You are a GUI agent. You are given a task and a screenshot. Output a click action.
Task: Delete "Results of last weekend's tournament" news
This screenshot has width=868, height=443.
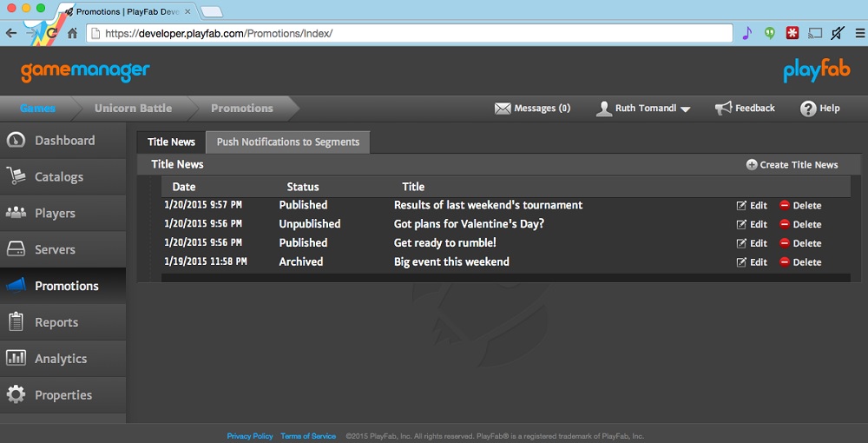(800, 206)
